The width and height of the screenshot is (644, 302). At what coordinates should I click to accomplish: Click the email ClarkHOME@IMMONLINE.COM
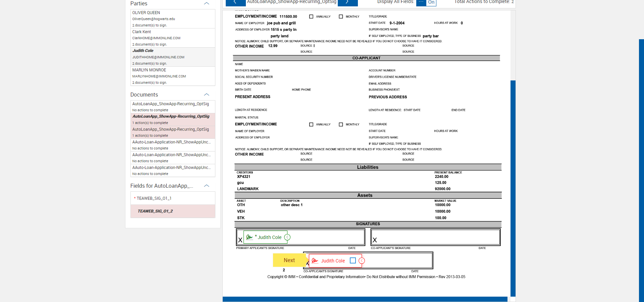point(156,38)
